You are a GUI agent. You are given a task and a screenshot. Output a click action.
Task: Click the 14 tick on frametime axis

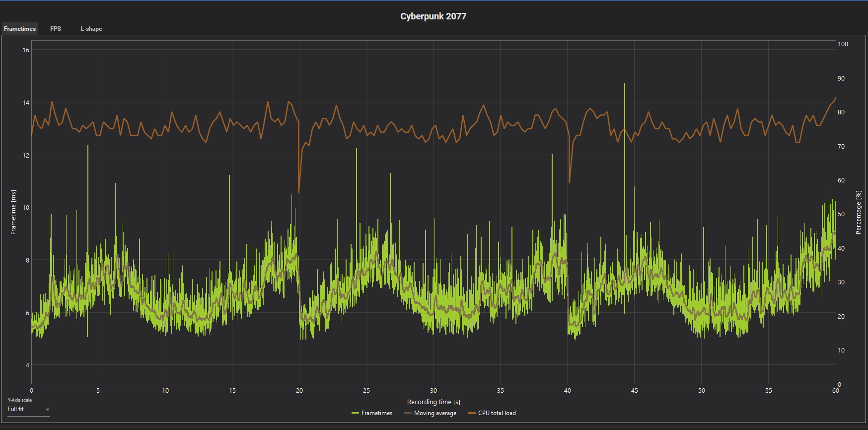pyautogui.click(x=26, y=103)
